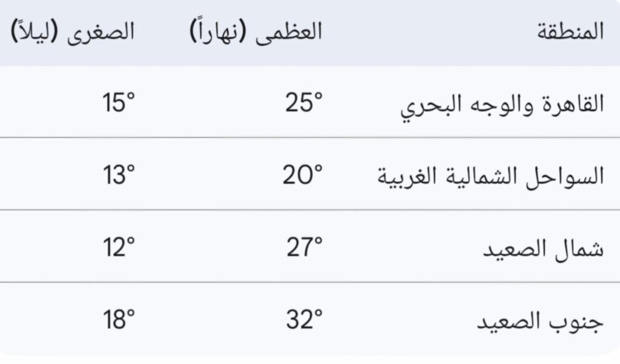Click the divider below the القاهرة row

(310, 138)
